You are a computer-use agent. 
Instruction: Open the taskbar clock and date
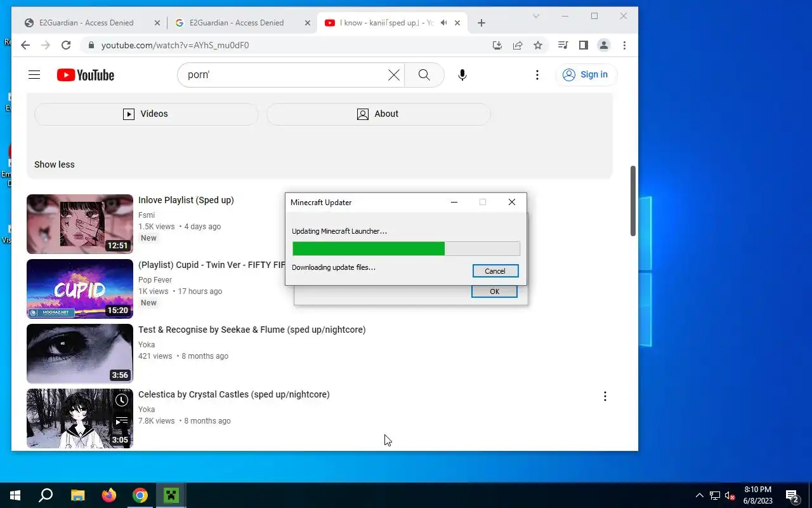[758, 495]
